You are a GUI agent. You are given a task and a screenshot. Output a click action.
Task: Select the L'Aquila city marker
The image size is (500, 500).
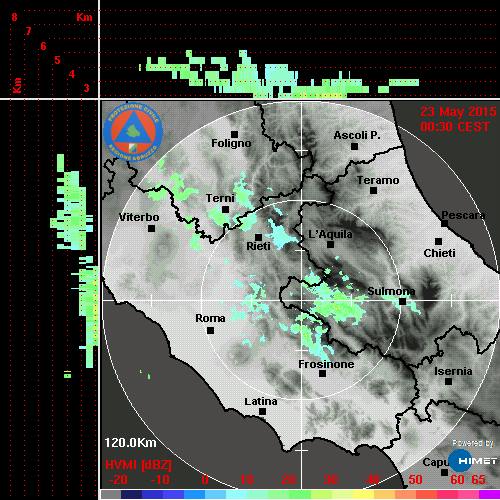tap(330, 245)
